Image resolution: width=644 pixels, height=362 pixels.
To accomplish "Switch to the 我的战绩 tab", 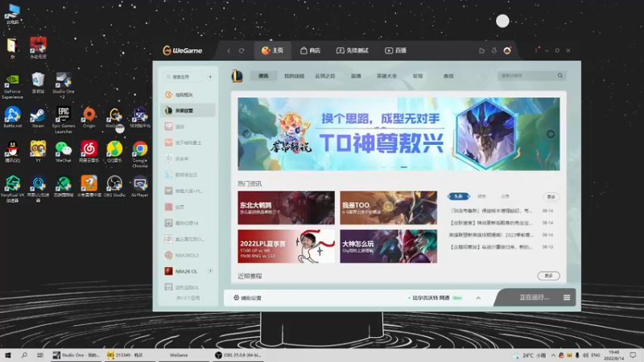I will (294, 76).
